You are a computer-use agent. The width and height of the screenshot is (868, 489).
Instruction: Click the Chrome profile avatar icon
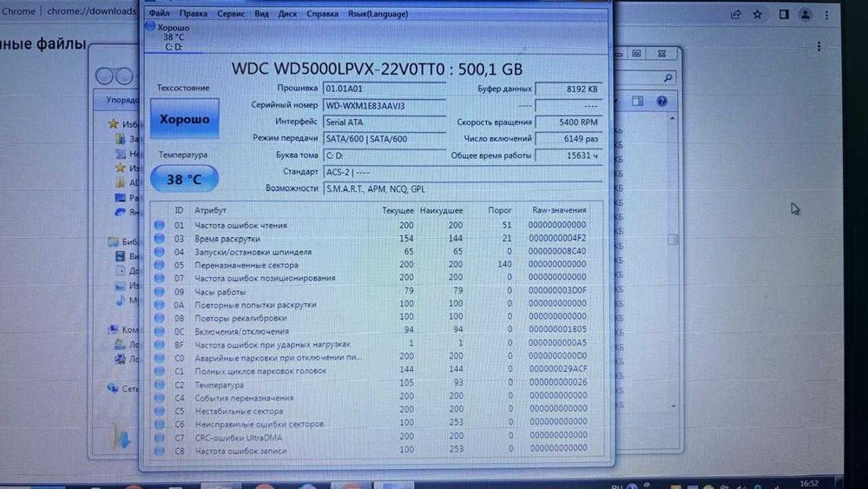806,15
